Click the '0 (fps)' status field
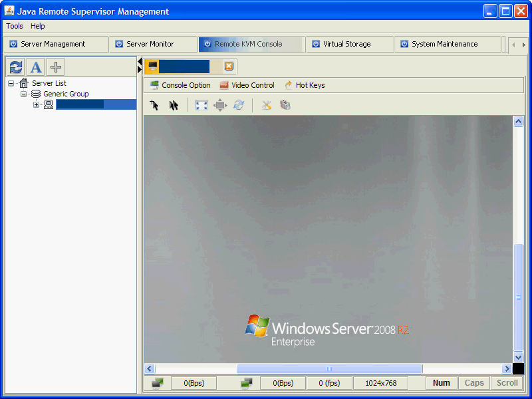The width and height of the screenshot is (532, 399). tap(329, 383)
